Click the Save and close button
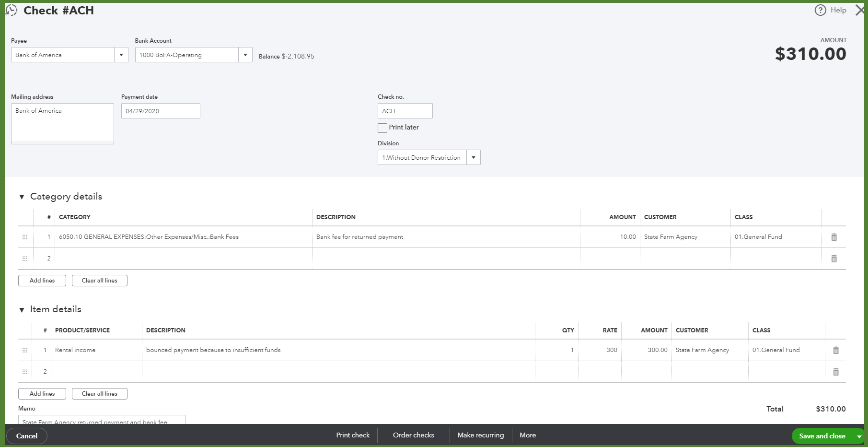Screen dimensions: 868x447 [x=822, y=436]
